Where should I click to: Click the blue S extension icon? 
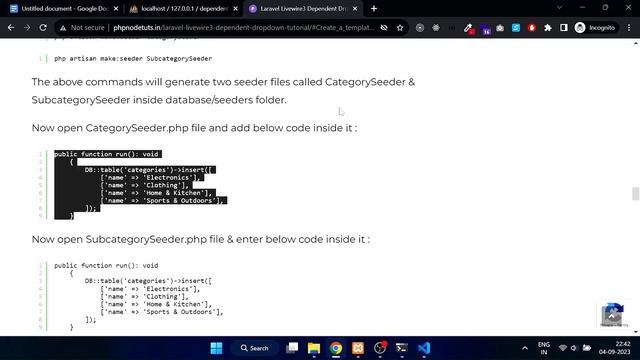(516, 28)
